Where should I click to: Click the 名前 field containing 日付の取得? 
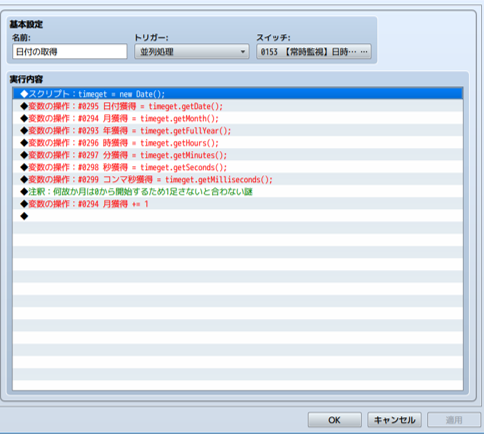coord(70,52)
